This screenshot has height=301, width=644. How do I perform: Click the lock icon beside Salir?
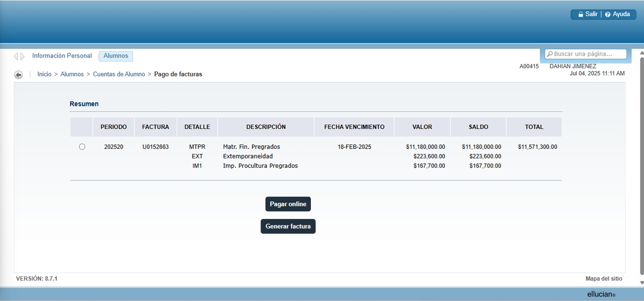pyautogui.click(x=580, y=14)
